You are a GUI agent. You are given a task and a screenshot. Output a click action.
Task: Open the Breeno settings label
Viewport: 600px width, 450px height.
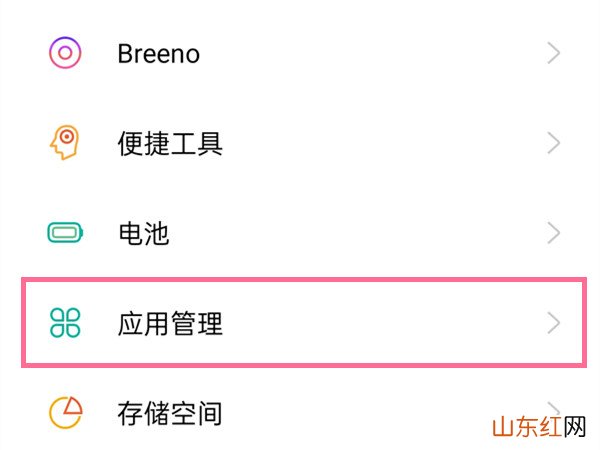(x=158, y=54)
